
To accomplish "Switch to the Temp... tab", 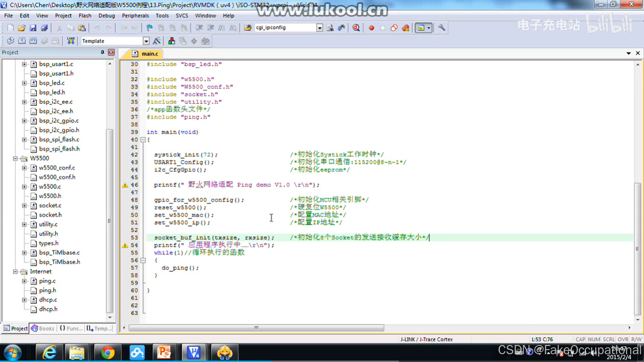I will 100,329.
